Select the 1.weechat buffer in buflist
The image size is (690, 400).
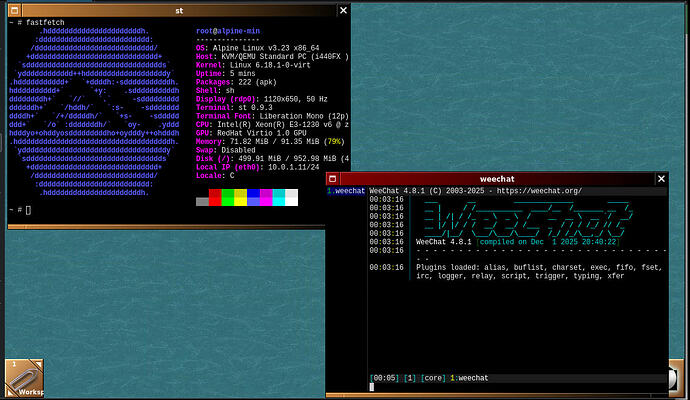pos(346,190)
